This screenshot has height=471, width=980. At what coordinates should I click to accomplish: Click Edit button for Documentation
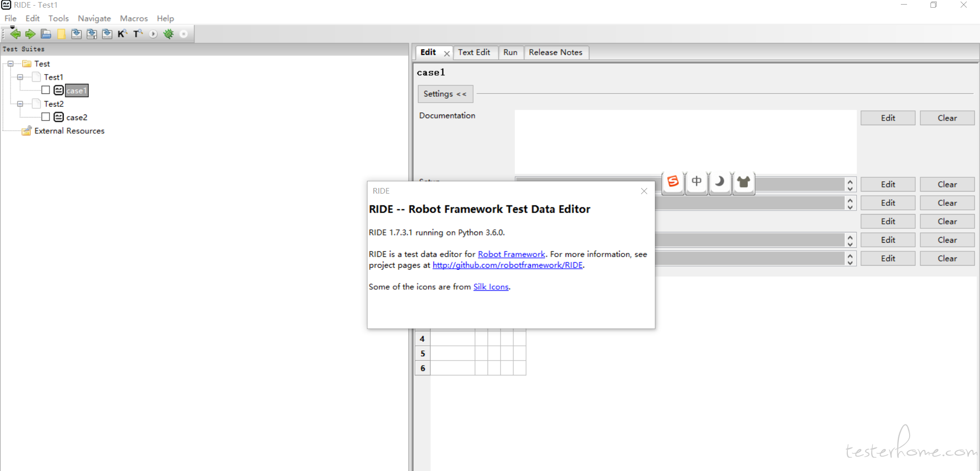[888, 118]
